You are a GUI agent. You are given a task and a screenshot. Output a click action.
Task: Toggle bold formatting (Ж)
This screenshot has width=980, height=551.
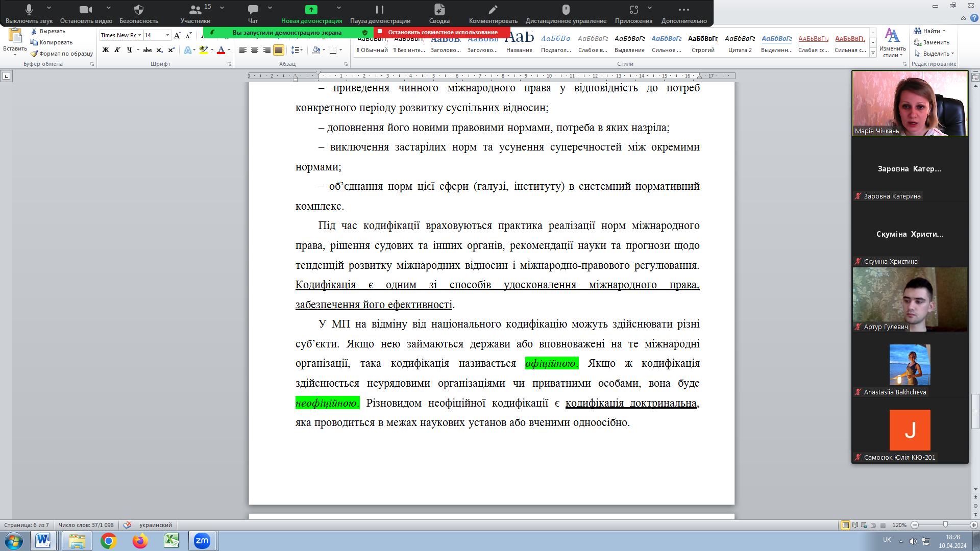[x=106, y=50]
